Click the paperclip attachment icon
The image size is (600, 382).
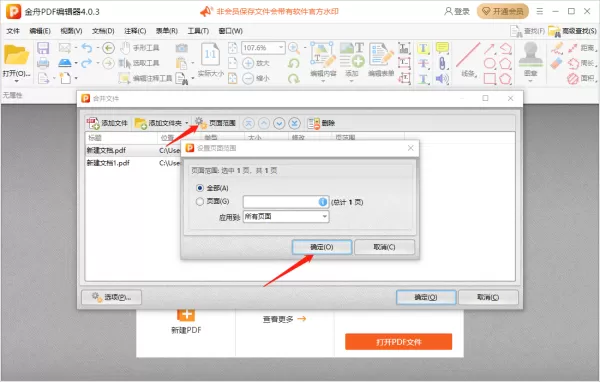tap(442, 63)
